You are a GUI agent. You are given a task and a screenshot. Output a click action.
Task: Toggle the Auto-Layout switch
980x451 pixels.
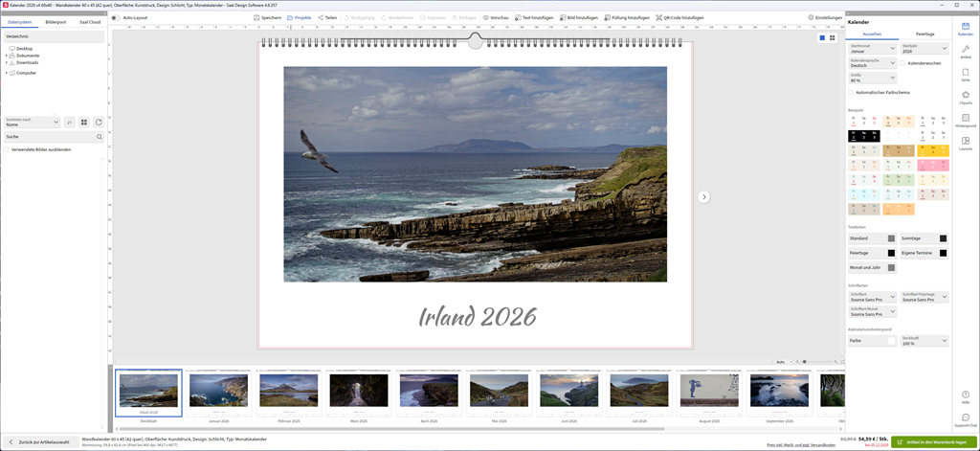[116, 17]
